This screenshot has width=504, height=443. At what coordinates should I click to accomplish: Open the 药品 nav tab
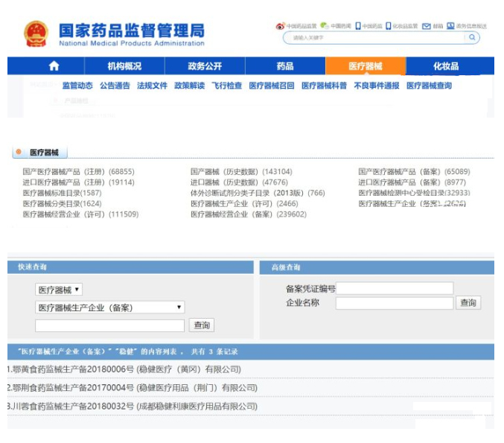pos(285,66)
